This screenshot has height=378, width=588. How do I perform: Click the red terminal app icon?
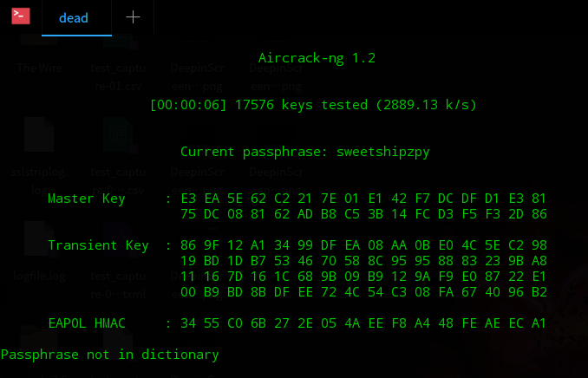21,16
